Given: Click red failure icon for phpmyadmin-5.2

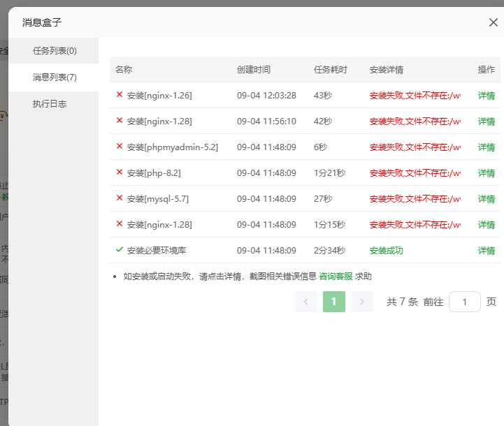Looking at the screenshot, I should pyautogui.click(x=120, y=146).
